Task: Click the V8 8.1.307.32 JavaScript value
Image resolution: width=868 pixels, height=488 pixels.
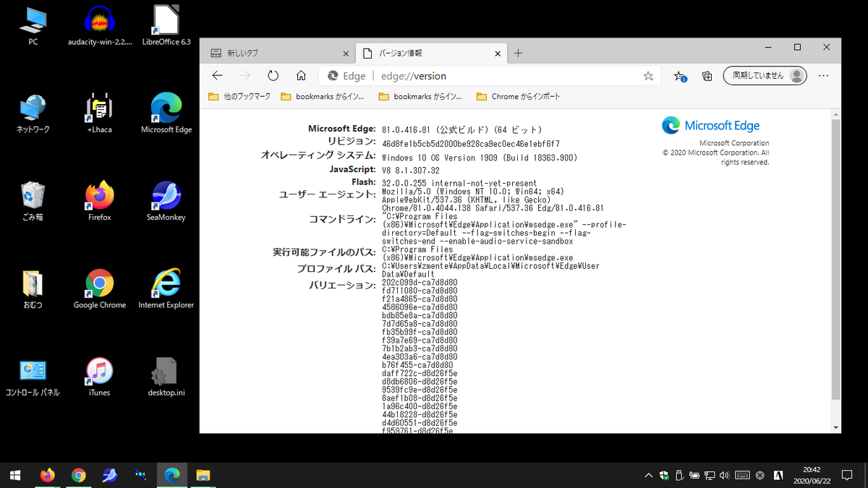Action: 411,170
